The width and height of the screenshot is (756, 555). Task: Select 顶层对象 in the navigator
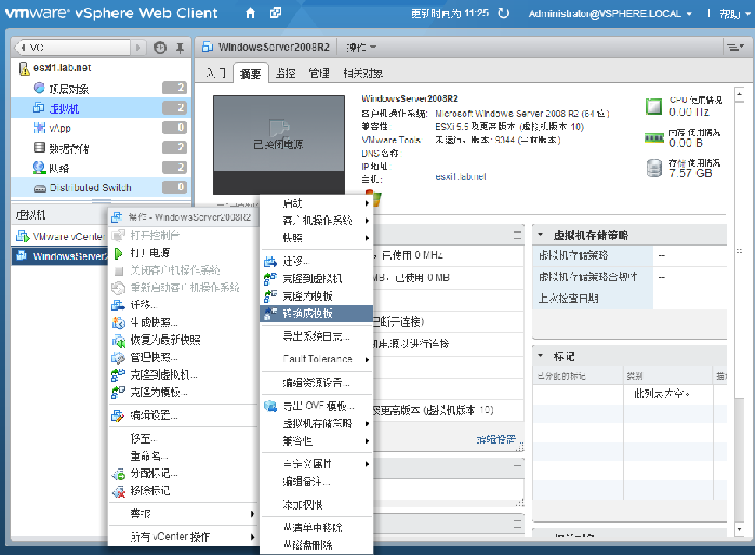click(x=101, y=88)
